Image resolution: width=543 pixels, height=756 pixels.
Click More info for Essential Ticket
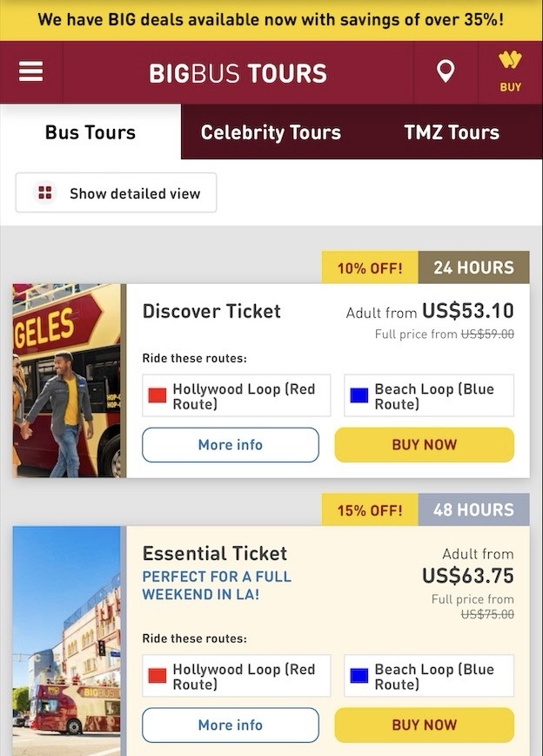[x=231, y=726]
